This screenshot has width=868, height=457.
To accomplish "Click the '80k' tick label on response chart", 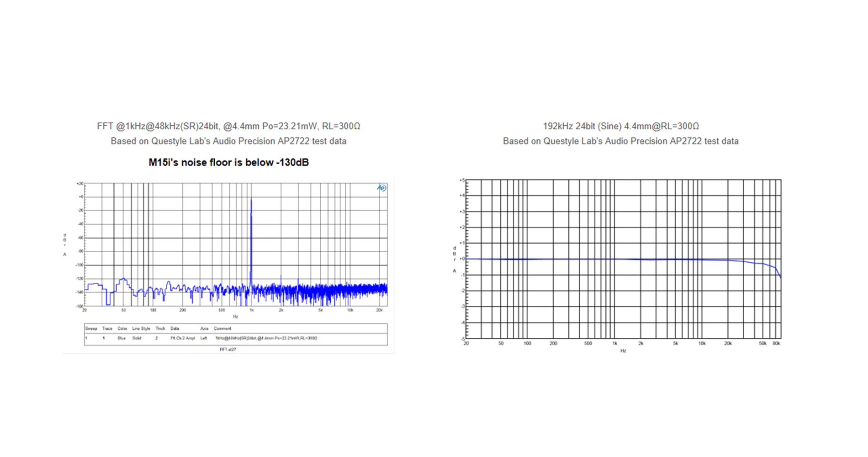I will pos(776,343).
